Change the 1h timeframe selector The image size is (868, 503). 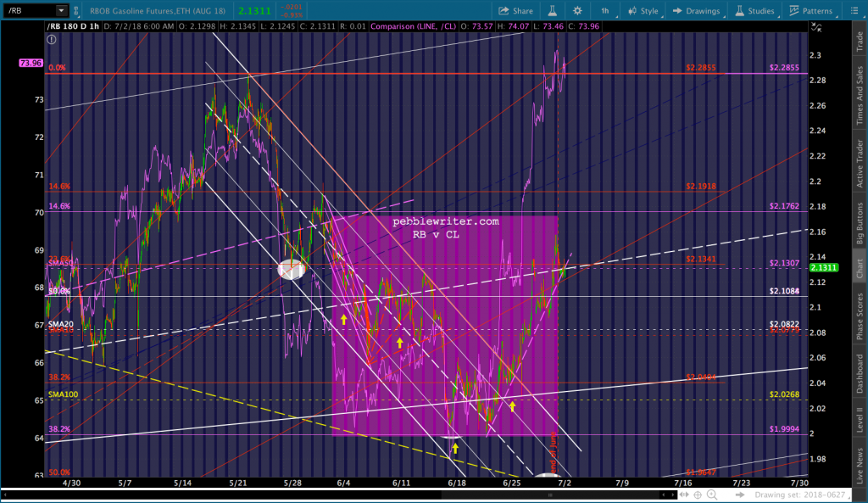(x=604, y=10)
